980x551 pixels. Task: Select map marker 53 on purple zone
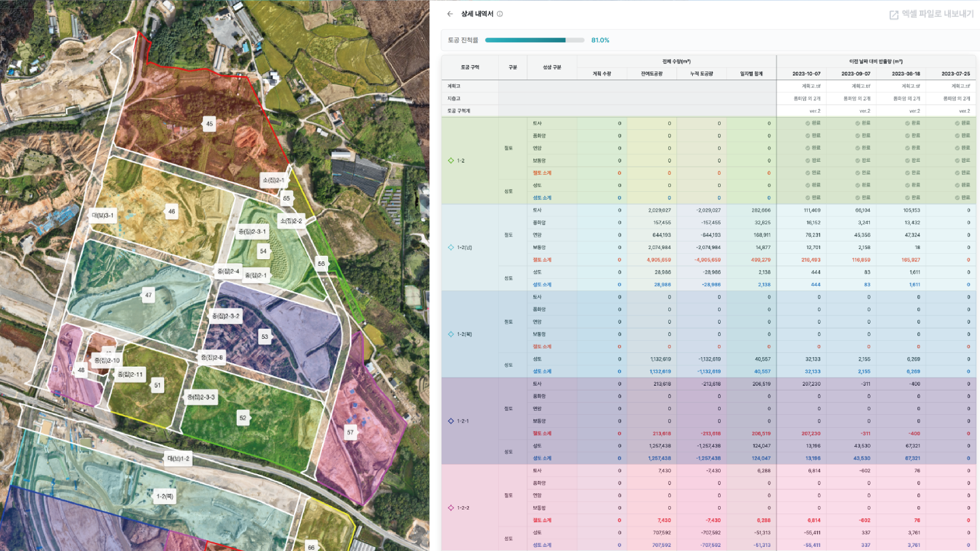click(265, 336)
